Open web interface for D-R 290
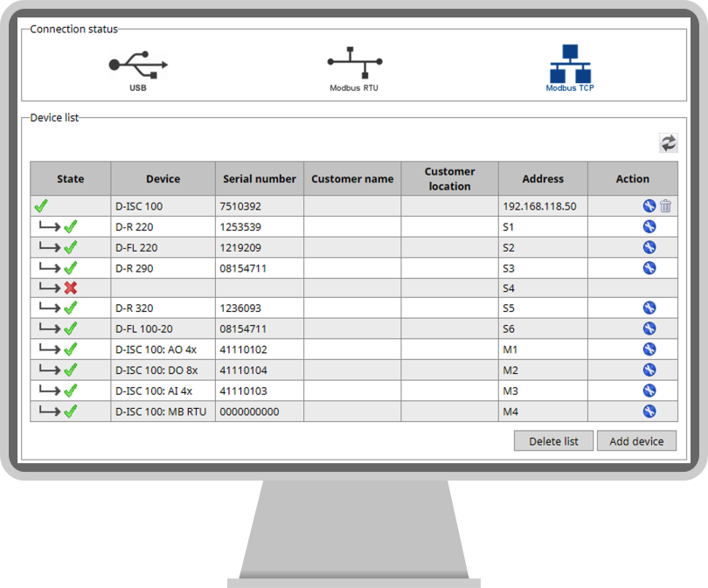The width and height of the screenshot is (708, 588). tap(649, 266)
